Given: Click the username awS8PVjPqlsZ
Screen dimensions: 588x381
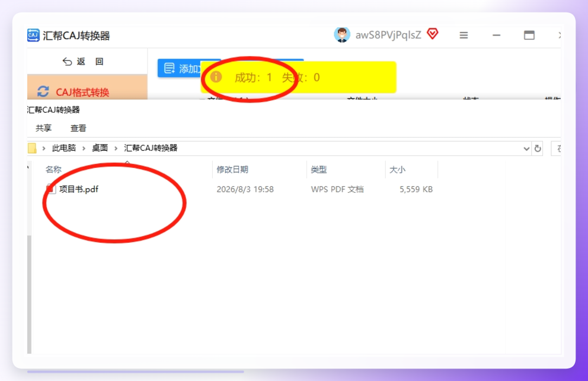Looking at the screenshot, I should (x=388, y=35).
